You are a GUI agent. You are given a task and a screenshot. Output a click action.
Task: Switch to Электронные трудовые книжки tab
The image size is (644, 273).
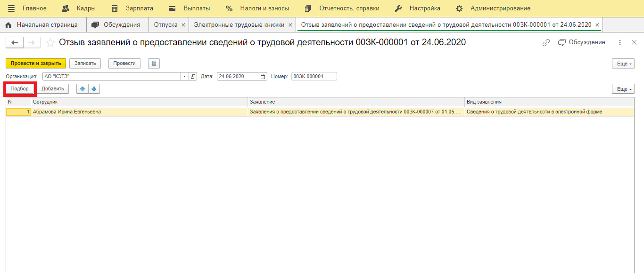(239, 24)
